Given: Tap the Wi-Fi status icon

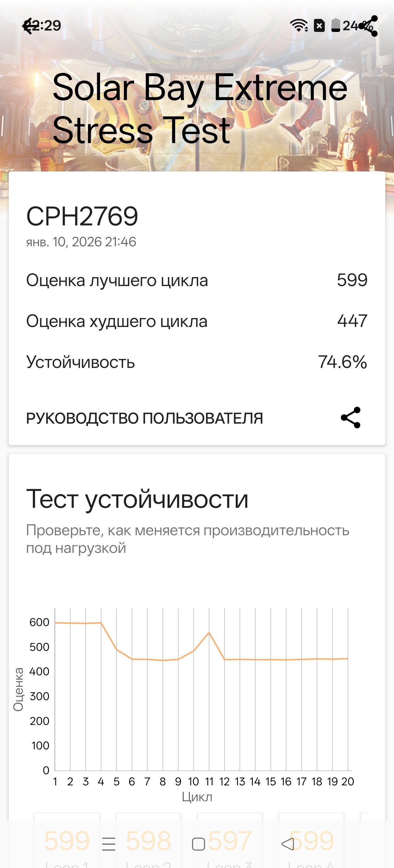Looking at the screenshot, I should (x=299, y=25).
